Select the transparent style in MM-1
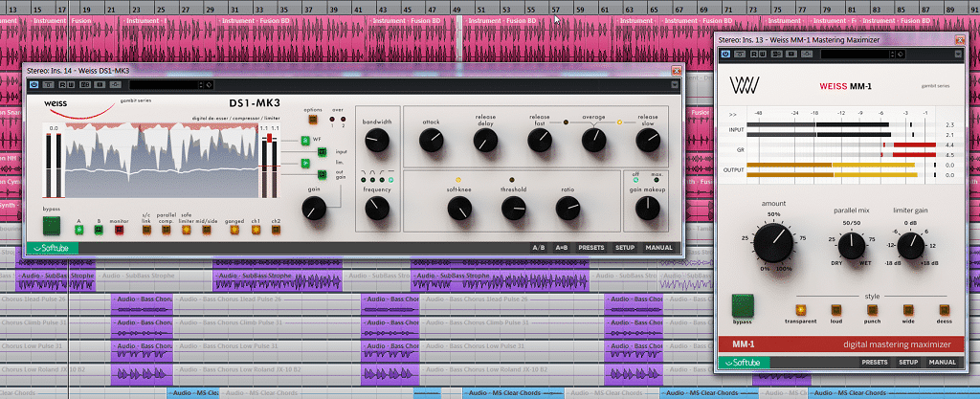980x399 pixels. 801,309
